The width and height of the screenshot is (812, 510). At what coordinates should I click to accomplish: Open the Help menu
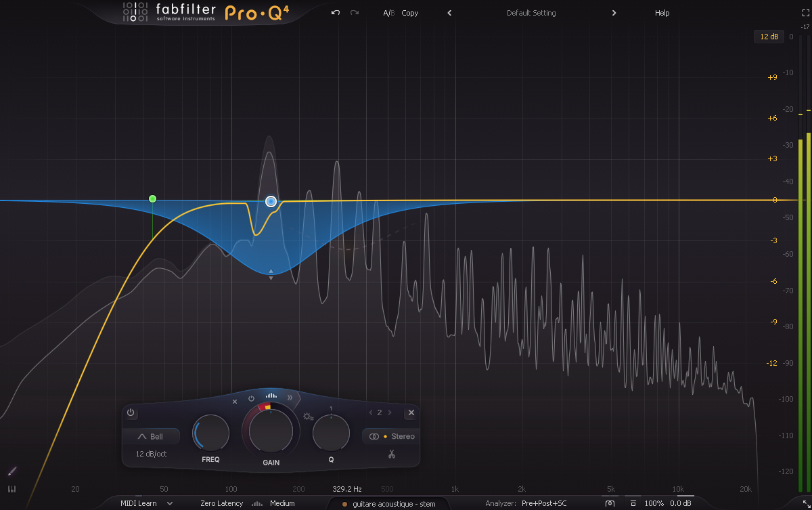662,13
